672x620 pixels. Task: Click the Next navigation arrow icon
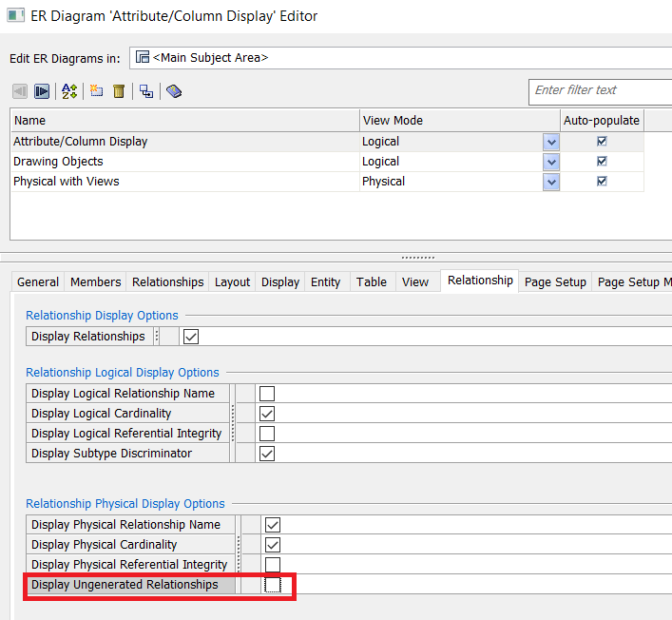pos(42,91)
